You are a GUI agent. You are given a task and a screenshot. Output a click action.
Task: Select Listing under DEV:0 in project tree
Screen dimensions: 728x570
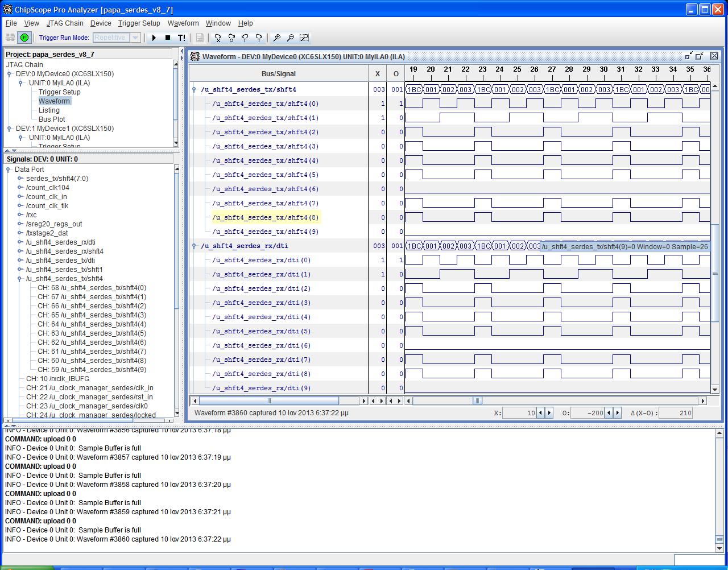click(49, 110)
